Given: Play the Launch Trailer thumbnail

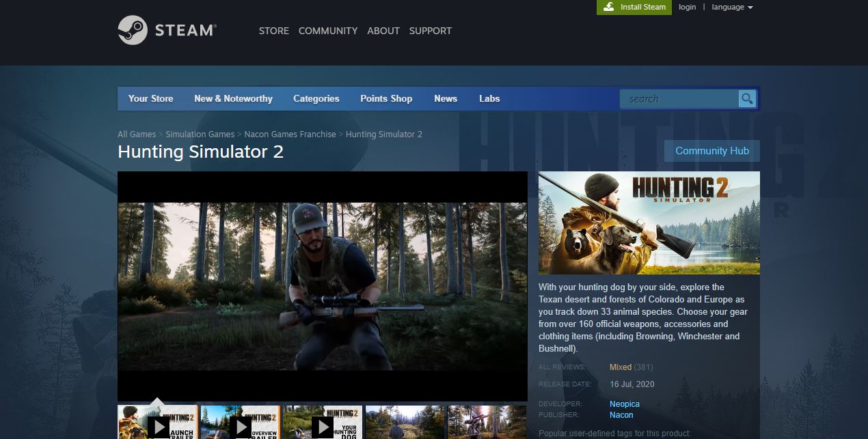Looking at the screenshot, I should (x=157, y=422).
